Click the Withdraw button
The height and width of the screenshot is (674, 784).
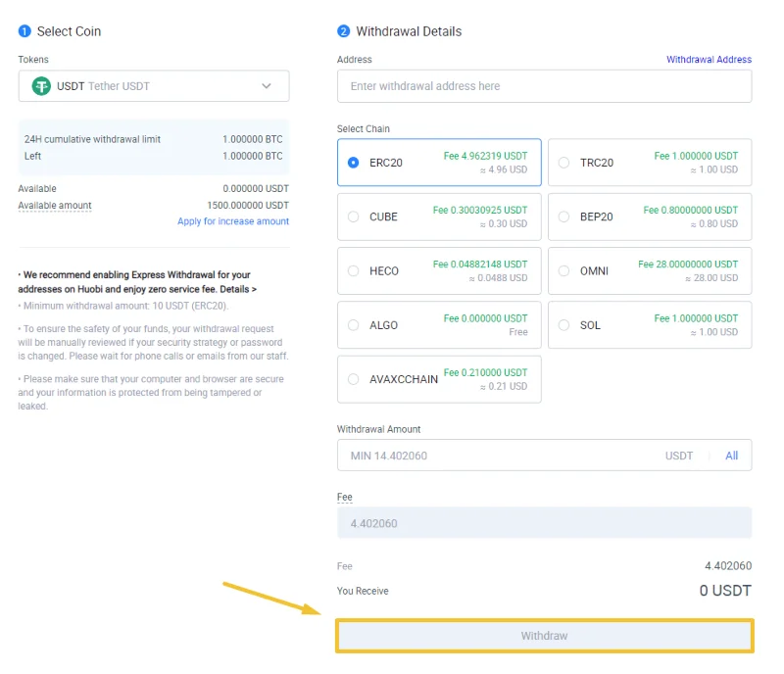[x=545, y=636]
